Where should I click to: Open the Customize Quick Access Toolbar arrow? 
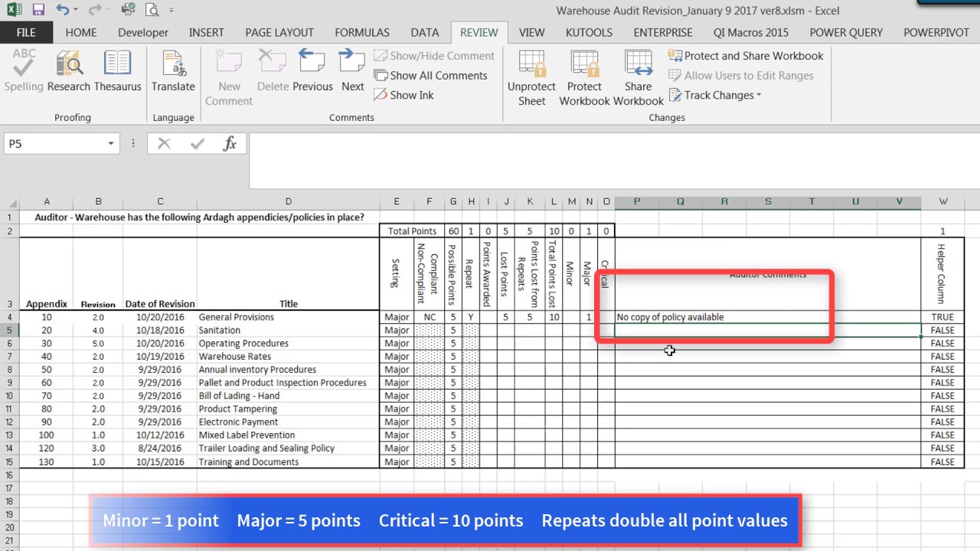point(171,11)
